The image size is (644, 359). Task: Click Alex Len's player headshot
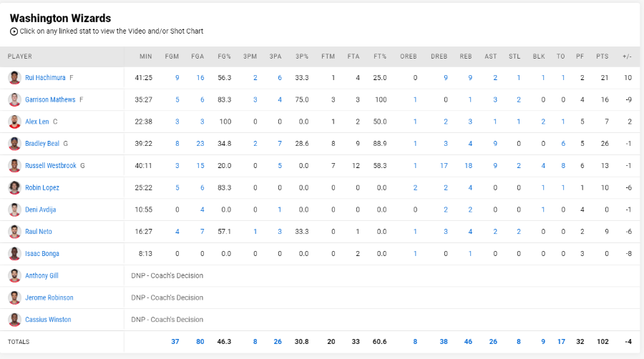point(15,122)
